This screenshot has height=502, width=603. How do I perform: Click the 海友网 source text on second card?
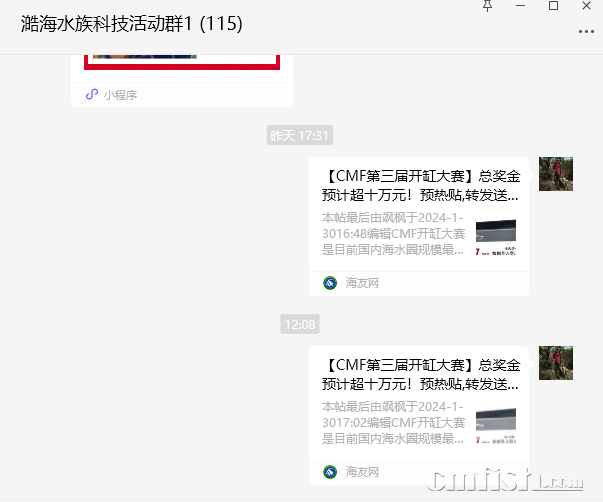click(362, 472)
